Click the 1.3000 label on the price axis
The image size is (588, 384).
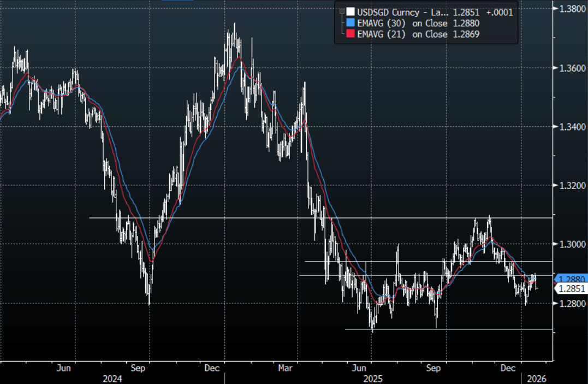pyautogui.click(x=571, y=244)
